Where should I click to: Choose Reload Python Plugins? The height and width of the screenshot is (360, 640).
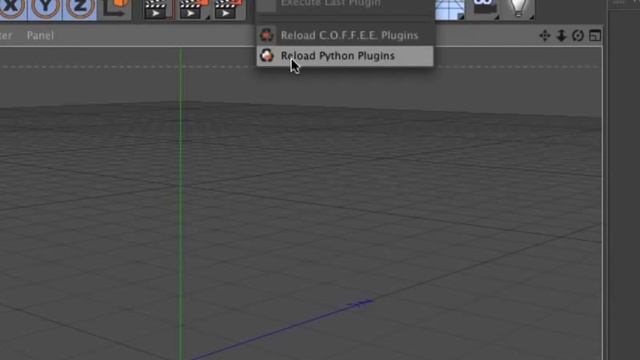[345, 56]
